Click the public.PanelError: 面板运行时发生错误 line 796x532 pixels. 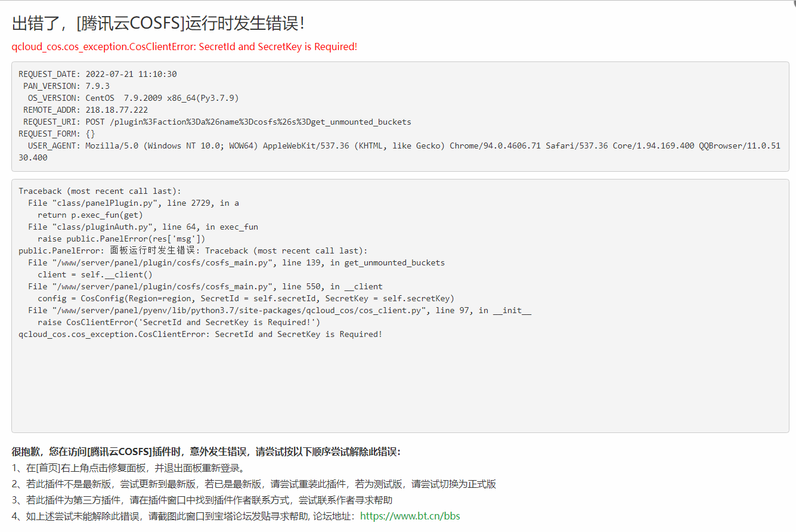click(x=193, y=250)
